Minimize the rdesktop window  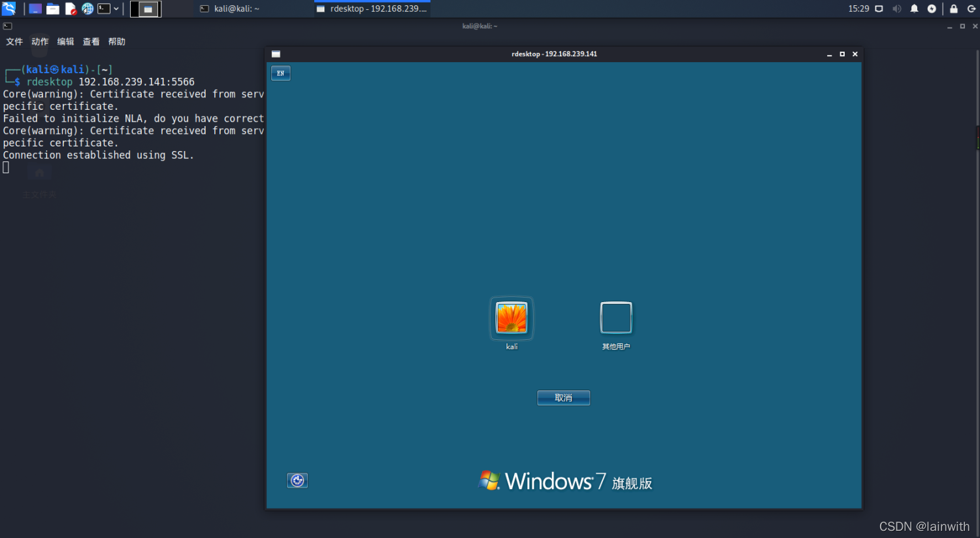(829, 54)
